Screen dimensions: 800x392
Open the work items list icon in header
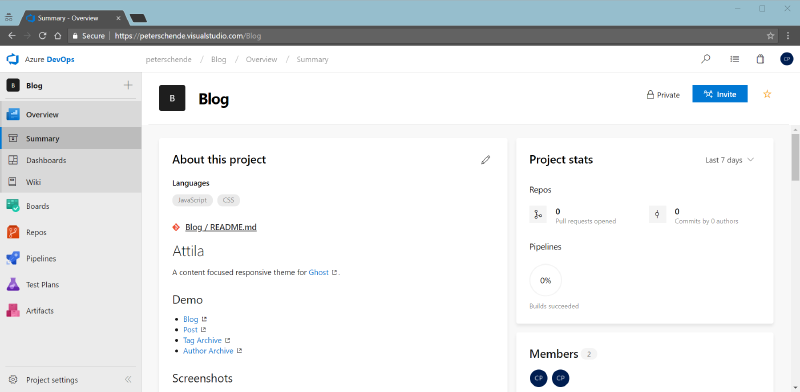[x=735, y=59]
